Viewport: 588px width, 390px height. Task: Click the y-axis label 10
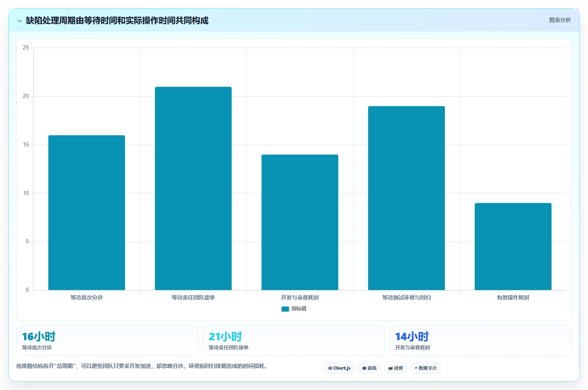(x=26, y=193)
